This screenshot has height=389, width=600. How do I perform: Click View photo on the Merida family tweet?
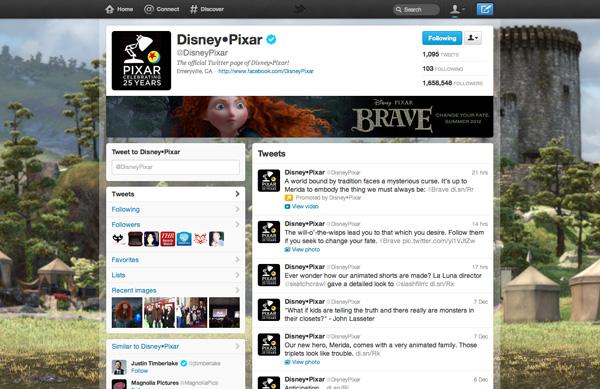pos(302,362)
